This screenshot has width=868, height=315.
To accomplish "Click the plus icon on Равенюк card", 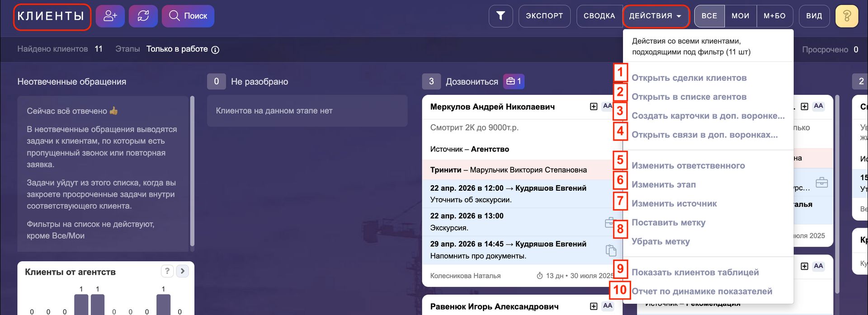I will click(594, 306).
